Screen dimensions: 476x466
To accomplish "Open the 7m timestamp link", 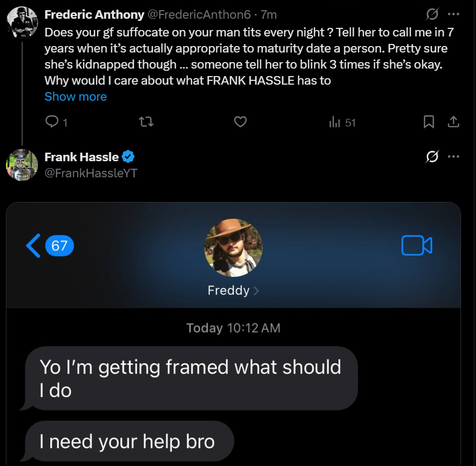I will point(269,14).
